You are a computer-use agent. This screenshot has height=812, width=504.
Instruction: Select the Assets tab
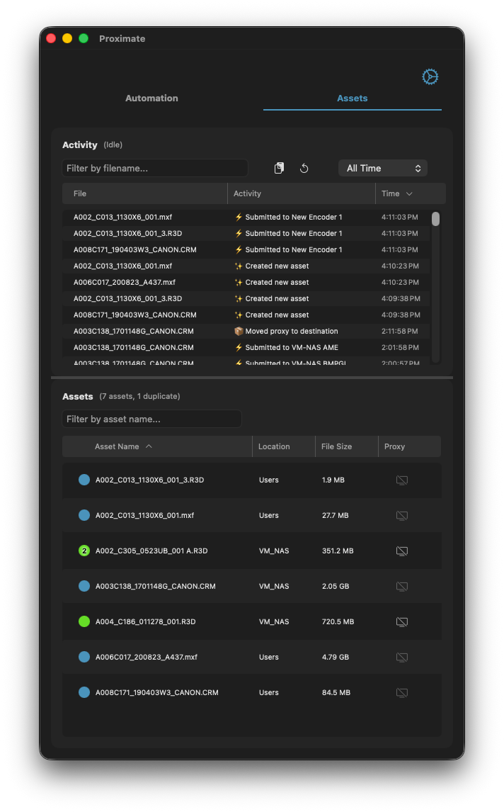click(x=352, y=98)
